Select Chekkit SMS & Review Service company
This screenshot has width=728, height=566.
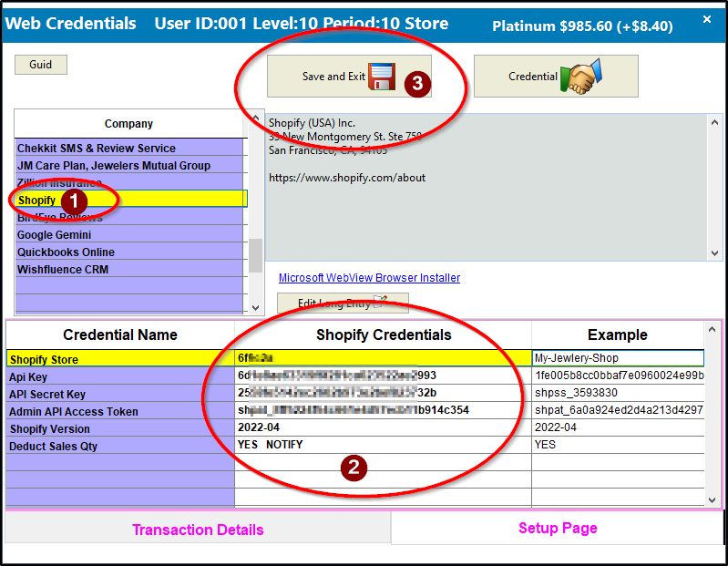tap(129, 149)
